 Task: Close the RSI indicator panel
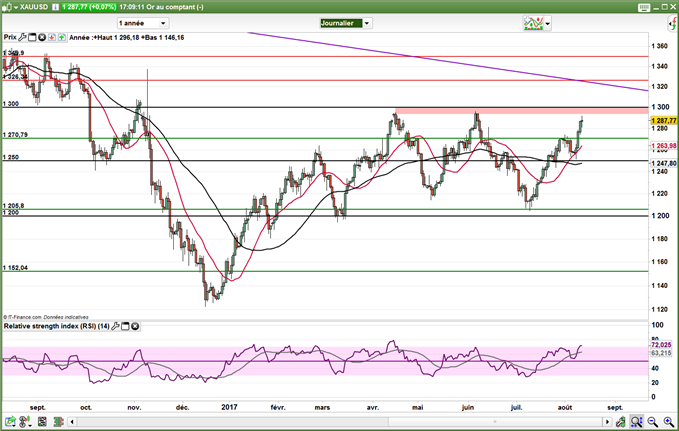pyautogui.click(x=135, y=326)
